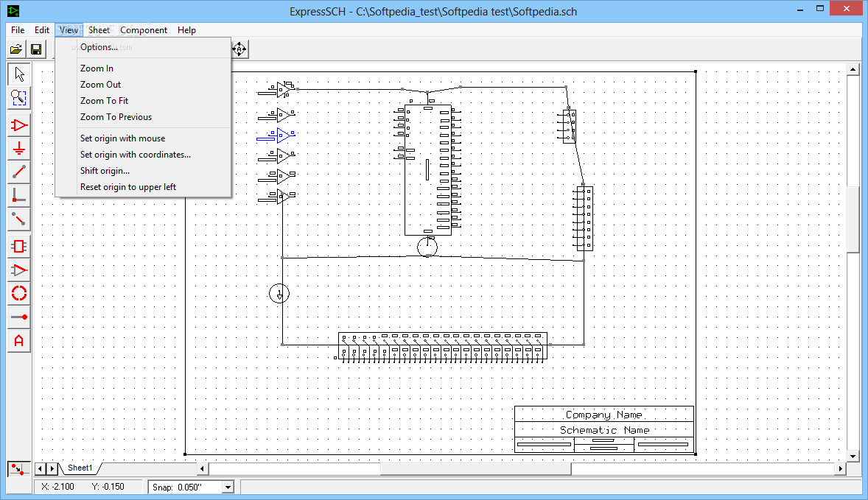Select the blue highlighted buffer gate
The width and height of the screenshot is (868, 500).
[276, 135]
